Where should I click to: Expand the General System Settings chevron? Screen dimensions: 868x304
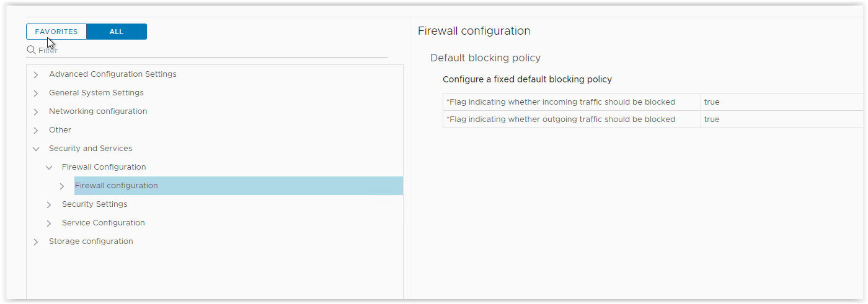[x=36, y=93]
